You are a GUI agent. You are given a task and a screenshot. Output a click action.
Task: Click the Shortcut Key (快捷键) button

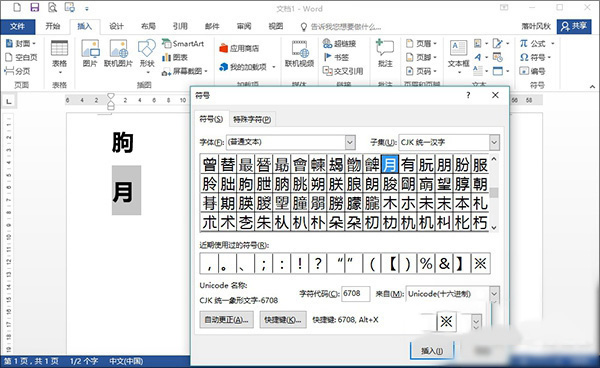[283, 319]
